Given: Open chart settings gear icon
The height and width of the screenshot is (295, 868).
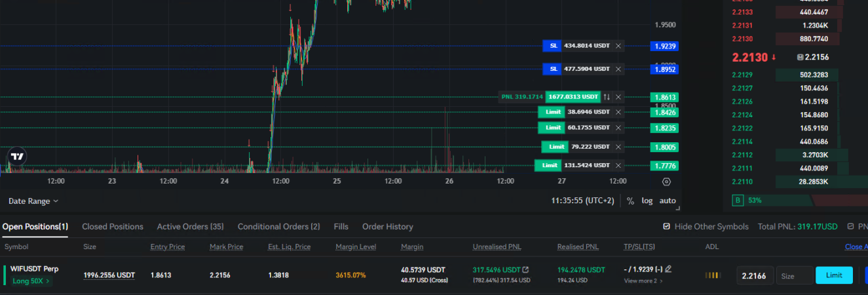Looking at the screenshot, I should [x=666, y=182].
